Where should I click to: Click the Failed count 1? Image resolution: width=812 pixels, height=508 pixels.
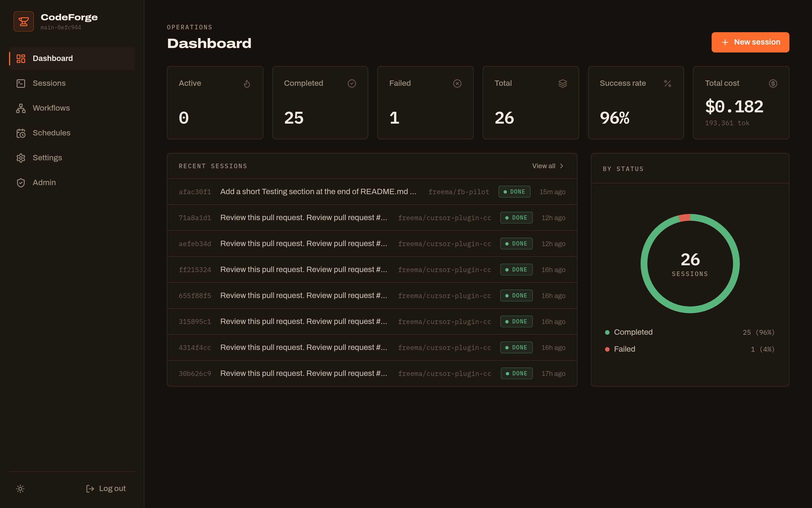point(394,118)
